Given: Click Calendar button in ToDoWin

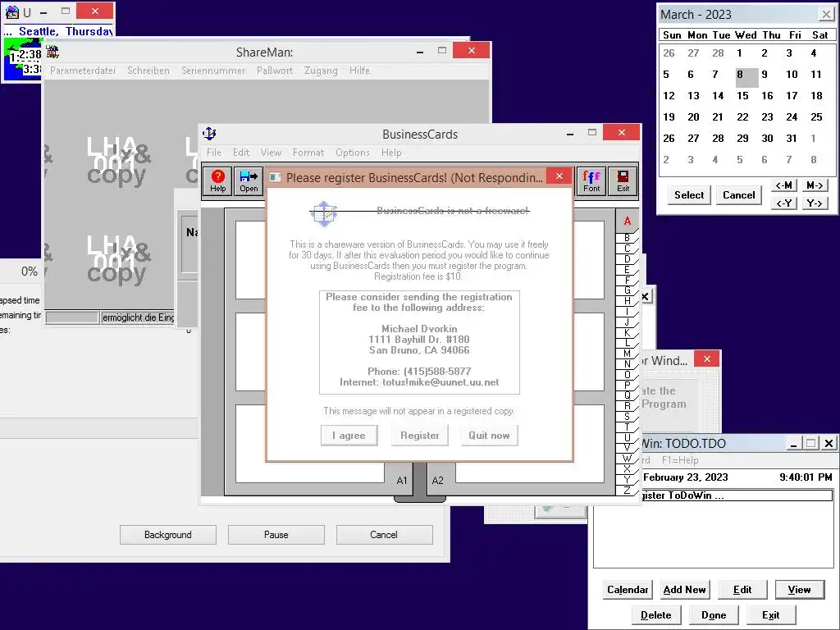Looking at the screenshot, I should coord(628,590).
